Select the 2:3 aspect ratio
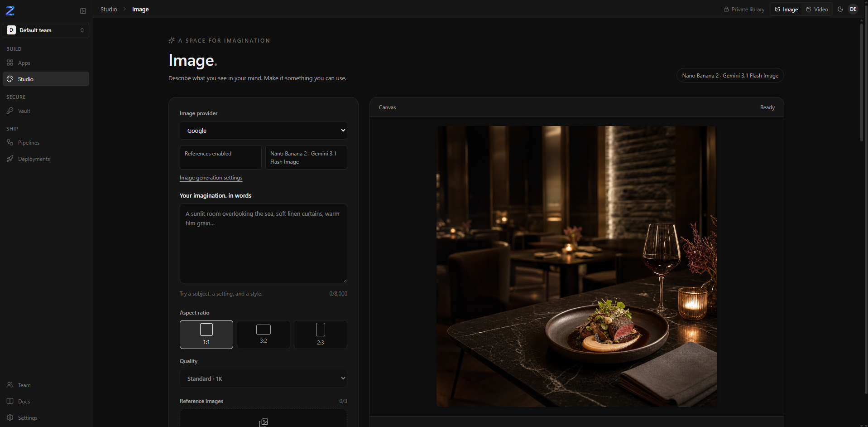 tap(321, 335)
